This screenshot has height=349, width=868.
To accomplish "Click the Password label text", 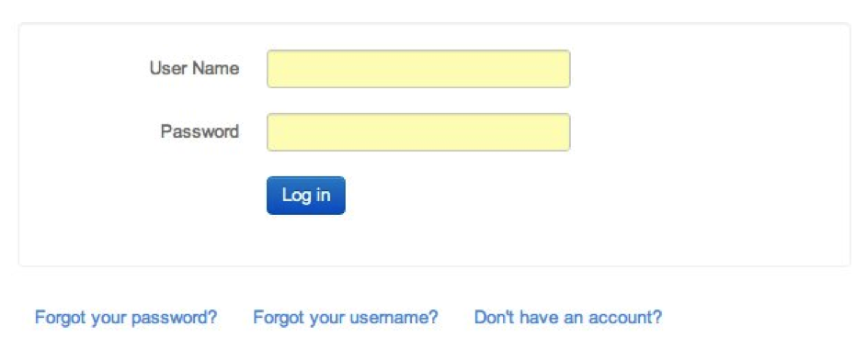I will [x=200, y=131].
